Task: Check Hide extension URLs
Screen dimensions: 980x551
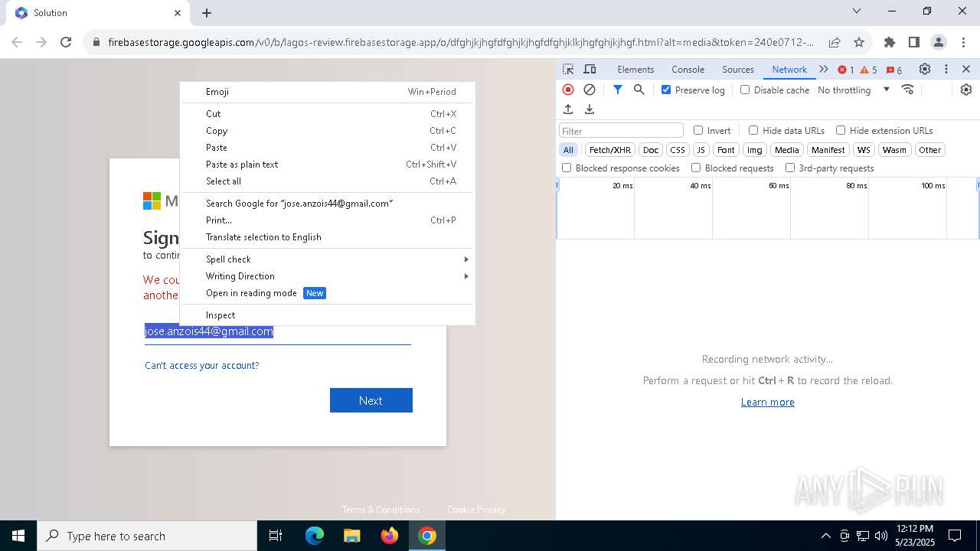Action: tap(841, 130)
